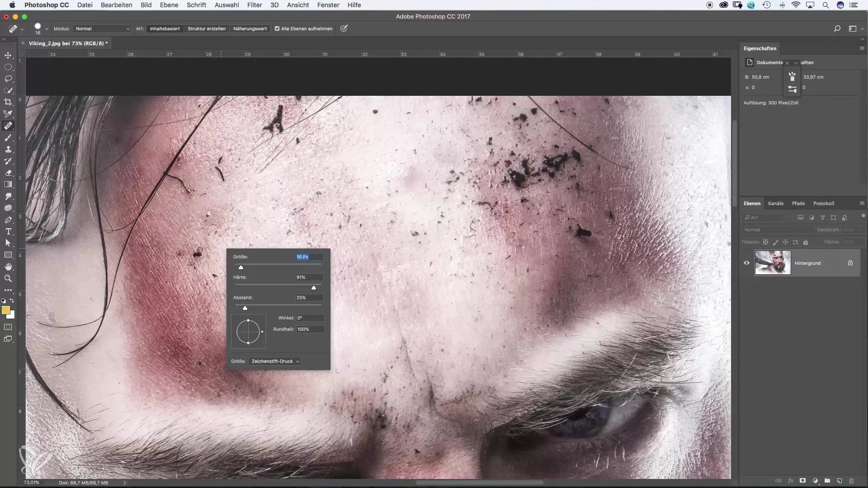Viewport: 868px width, 488px height.
Task: Select the Crop tool
Action: point(8,102)
